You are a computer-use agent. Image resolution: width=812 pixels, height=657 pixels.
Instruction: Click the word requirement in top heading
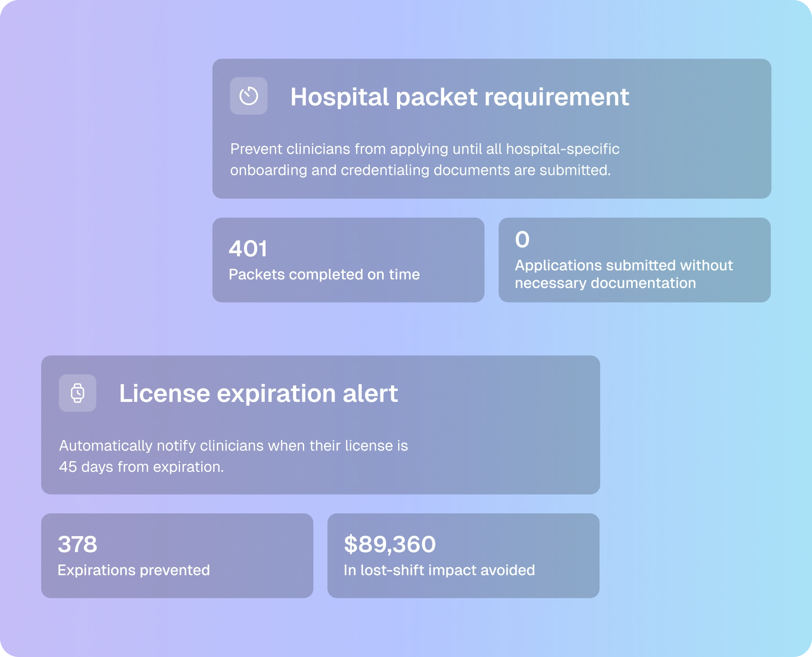[556, 97]
